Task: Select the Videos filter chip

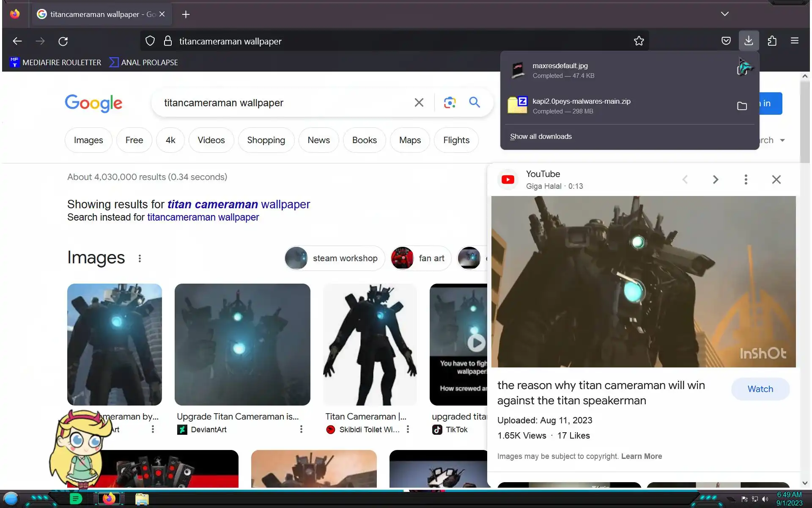Action: coord(211,140)
